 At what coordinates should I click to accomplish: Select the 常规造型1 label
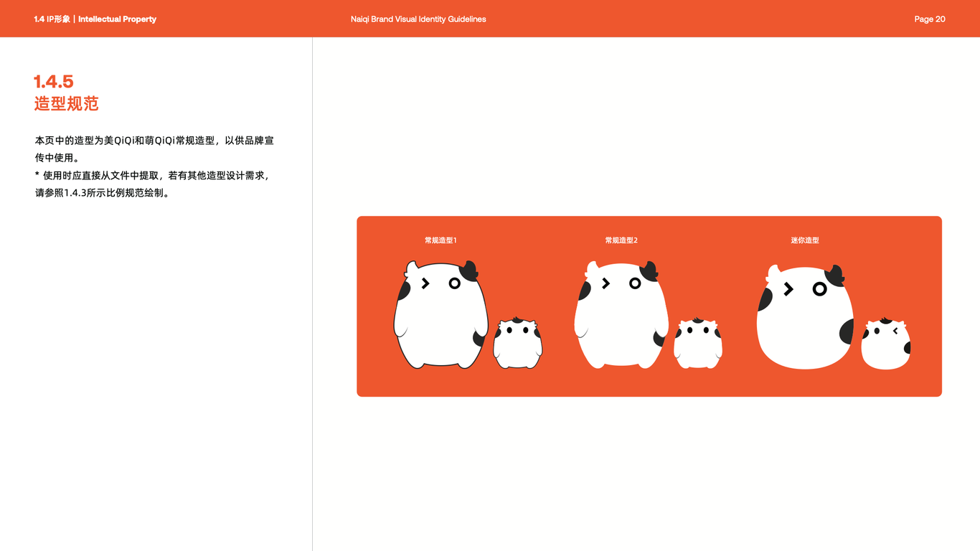click(440, 240)
